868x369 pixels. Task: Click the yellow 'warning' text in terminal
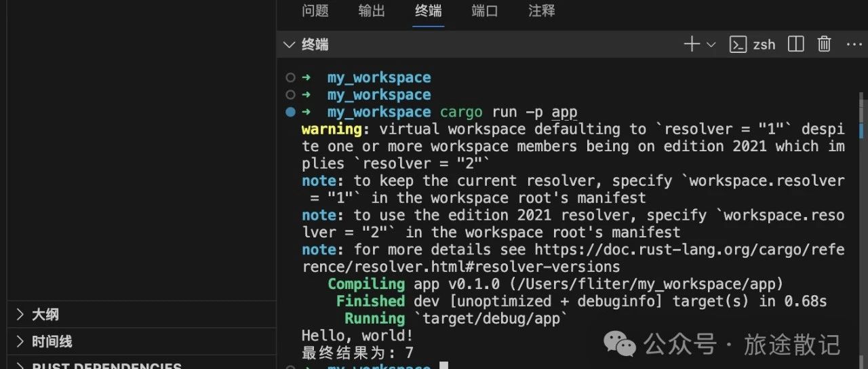tap(332, 129)
